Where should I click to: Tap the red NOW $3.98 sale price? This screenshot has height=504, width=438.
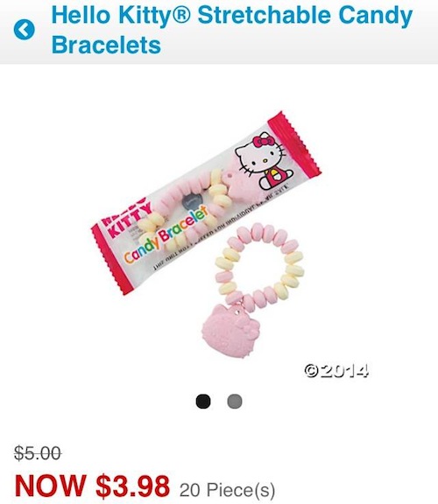point(92,486)
